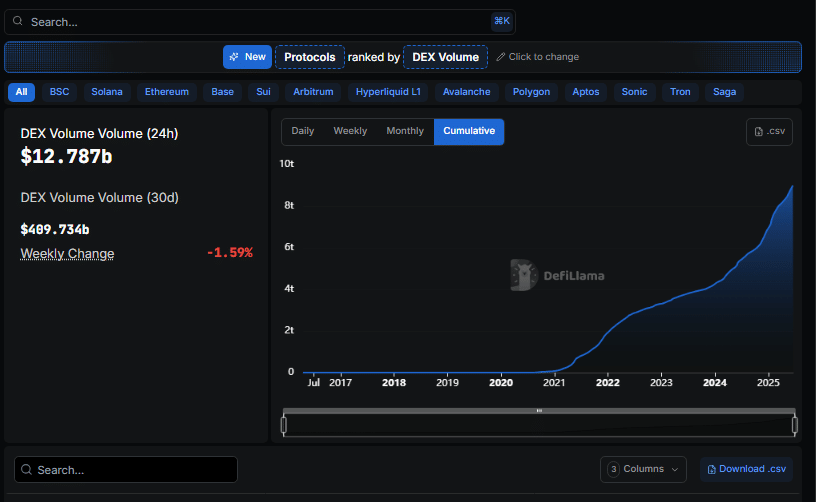Click the ⌘K shortcut badge
Viewport: 816px width, 502px height.
[502, 21]
